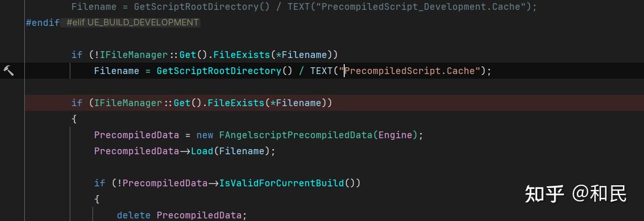
Task: Click the Load method call
Action: 202,151
